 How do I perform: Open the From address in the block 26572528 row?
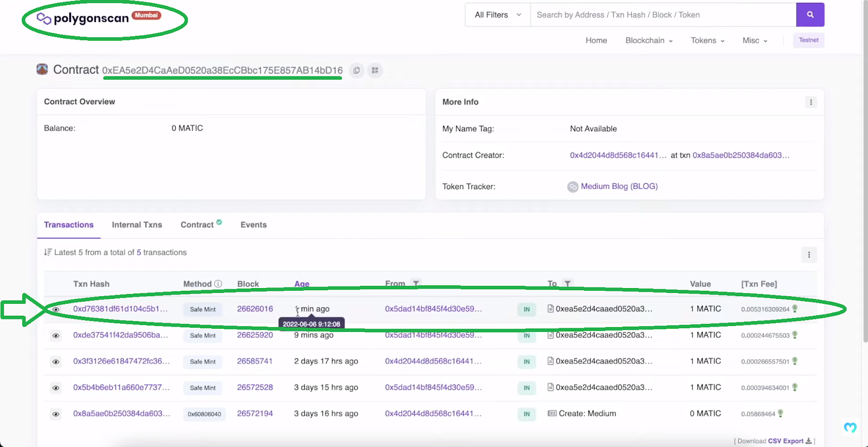click(433, 387)
